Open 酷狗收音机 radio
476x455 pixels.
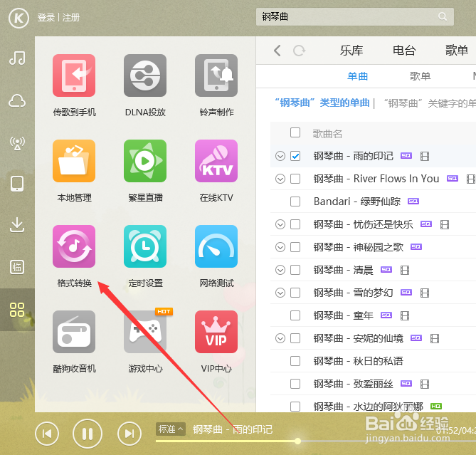tap(74, 332)
